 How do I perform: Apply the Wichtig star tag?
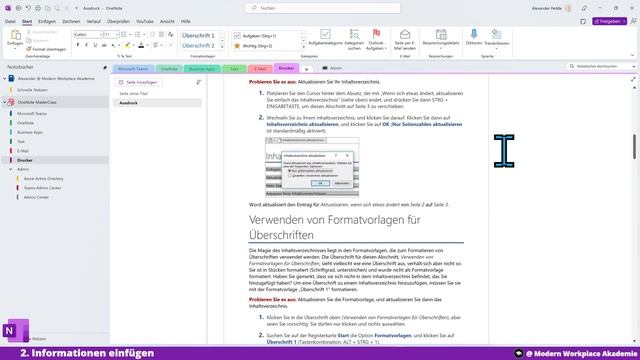[x=237, y=46]
